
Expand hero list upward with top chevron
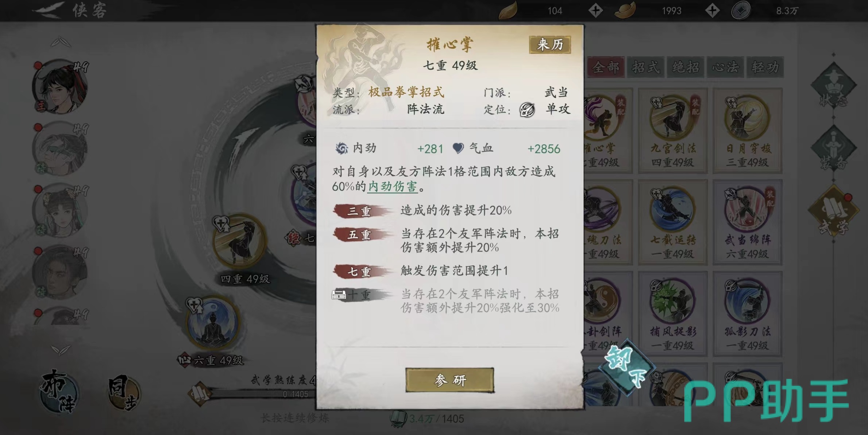click(61, 42)
